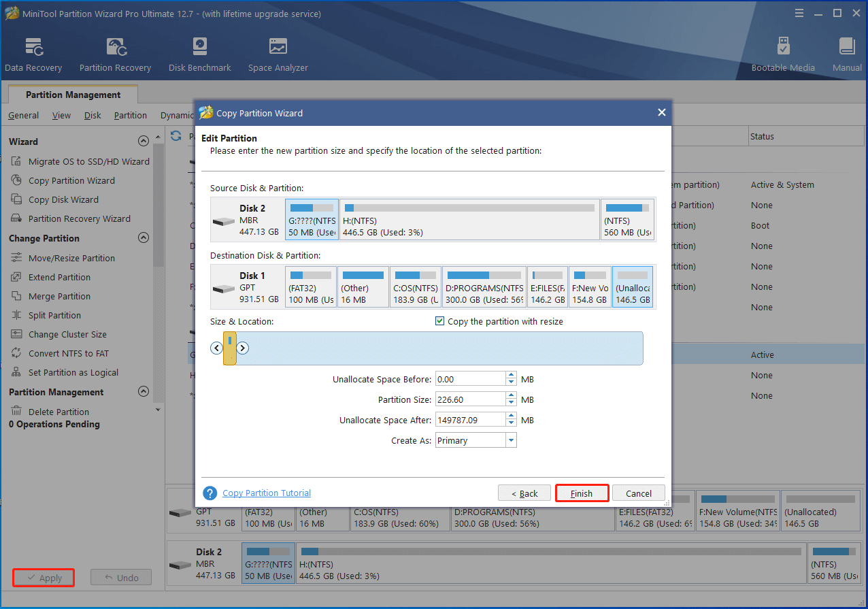Open the General menu
868x609 pixels.
click(x=23, y=115)
